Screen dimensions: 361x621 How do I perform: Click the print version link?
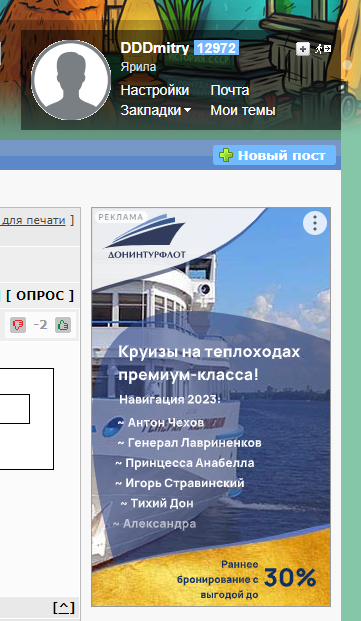(34, 220)
